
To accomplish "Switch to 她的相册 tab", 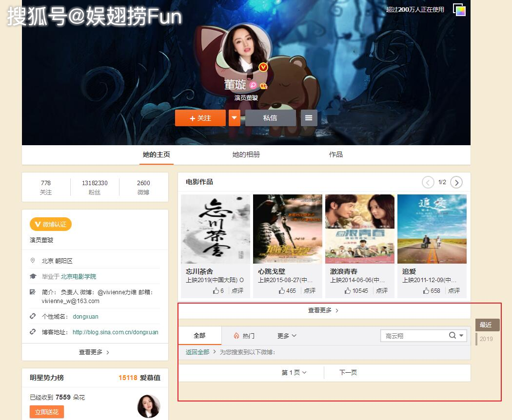I will click(x=246, y=154).
